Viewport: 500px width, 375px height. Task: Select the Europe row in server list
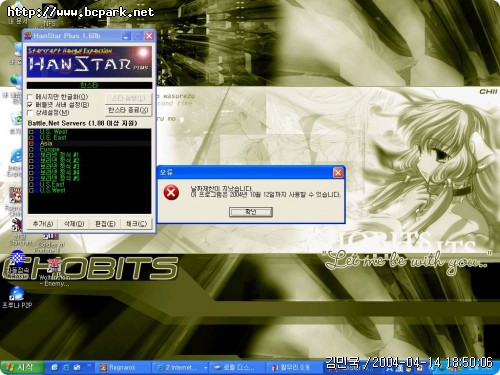click(x=89, y=149)
